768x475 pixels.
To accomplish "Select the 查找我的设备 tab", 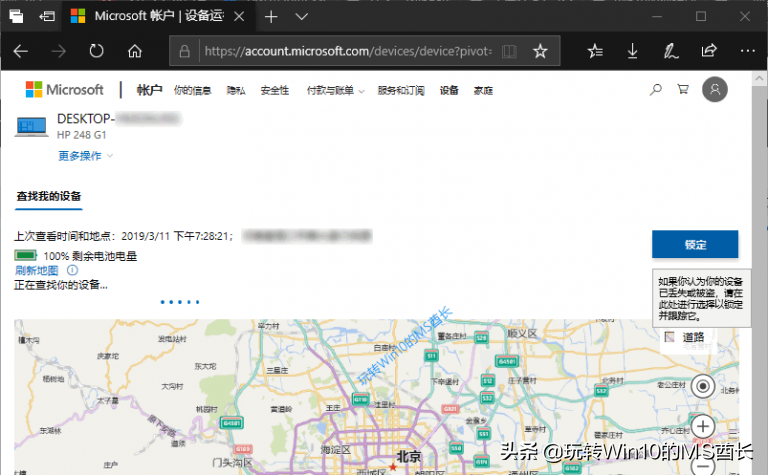I will (x=48, y=196).
